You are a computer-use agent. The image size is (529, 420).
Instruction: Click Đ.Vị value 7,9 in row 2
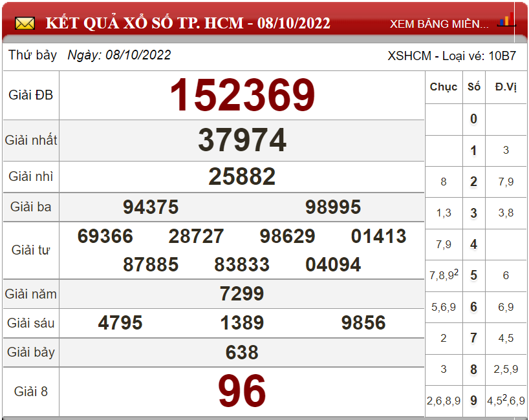(x=506, y=182)
